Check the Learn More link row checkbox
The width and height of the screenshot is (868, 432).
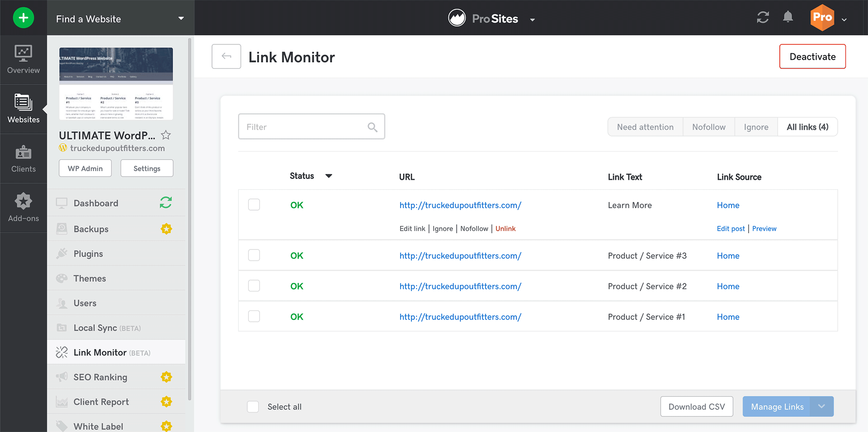click(x=254, y=205)
